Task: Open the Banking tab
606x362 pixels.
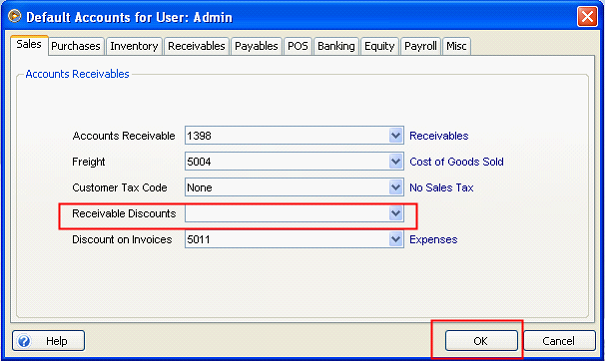Action: point(336,46)
